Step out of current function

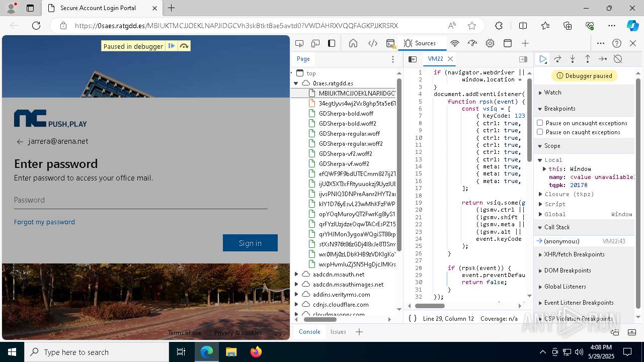click(587, 59)
